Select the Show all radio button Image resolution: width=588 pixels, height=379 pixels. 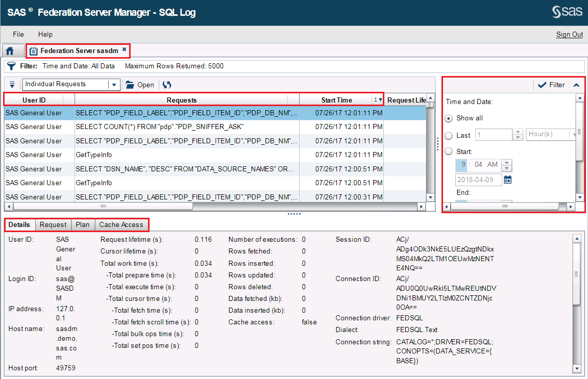[x=449, y=118]
